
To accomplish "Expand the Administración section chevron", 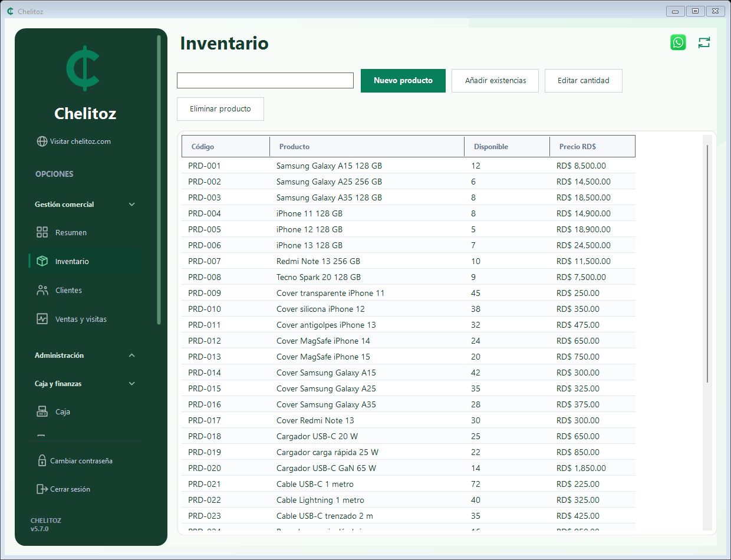I will pos(131,355).
